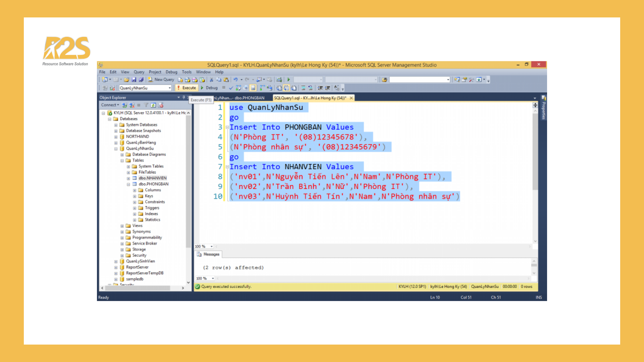Open the editor zoom percentage dropdown
Viewport: 644px width, 362px height.
(x=211, y=246)
